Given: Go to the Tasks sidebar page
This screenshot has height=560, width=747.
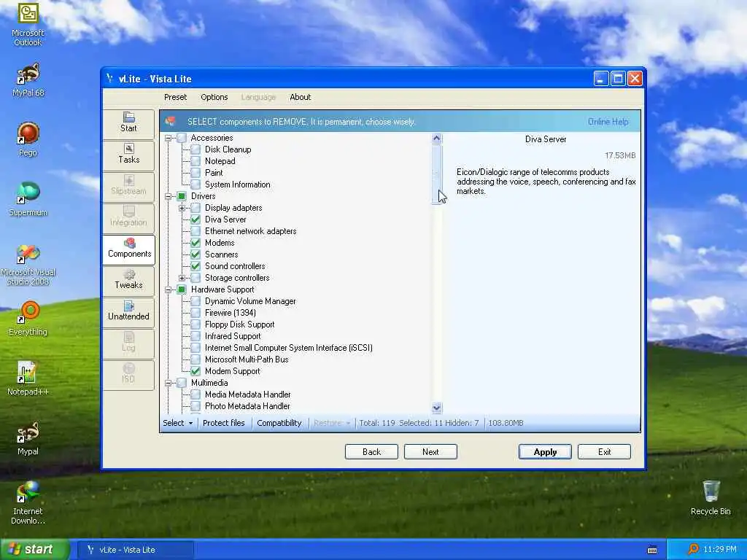Looking at the screenshot, I should (128, 155).
